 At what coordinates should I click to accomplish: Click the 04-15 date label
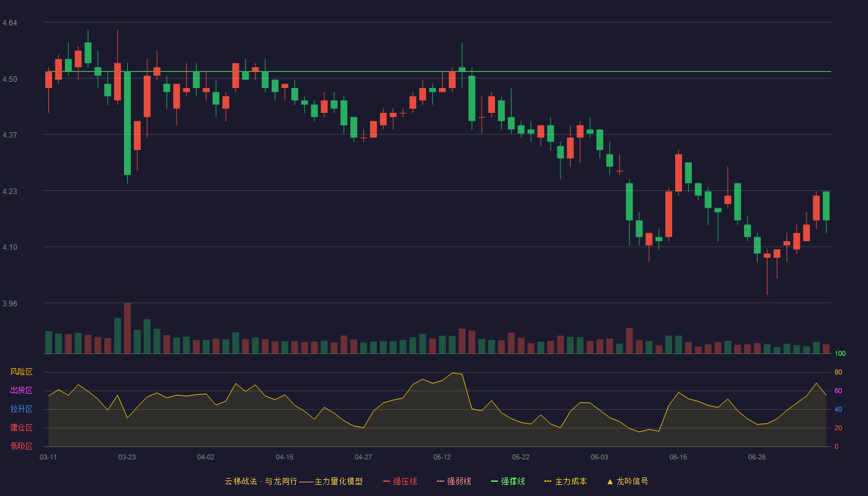click(285, 457)
